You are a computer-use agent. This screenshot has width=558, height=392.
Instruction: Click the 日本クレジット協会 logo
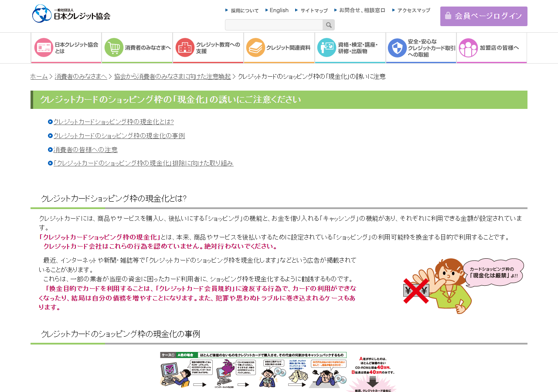(71, 14)
